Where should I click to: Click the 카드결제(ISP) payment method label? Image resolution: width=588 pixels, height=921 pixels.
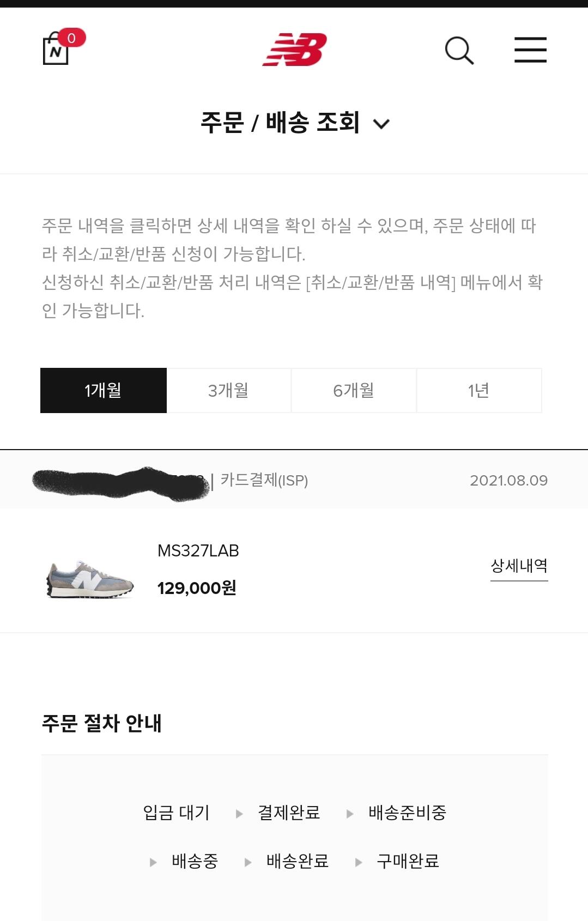[264, 480]
